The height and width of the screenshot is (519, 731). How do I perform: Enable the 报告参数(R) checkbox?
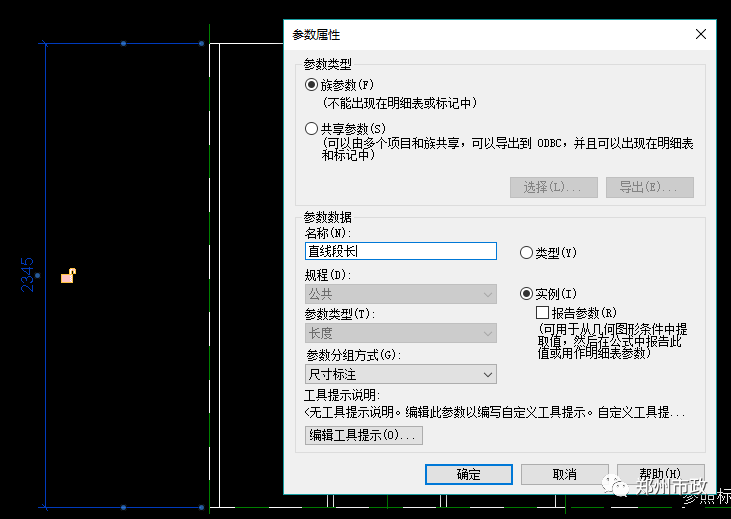tap(542, 312)
